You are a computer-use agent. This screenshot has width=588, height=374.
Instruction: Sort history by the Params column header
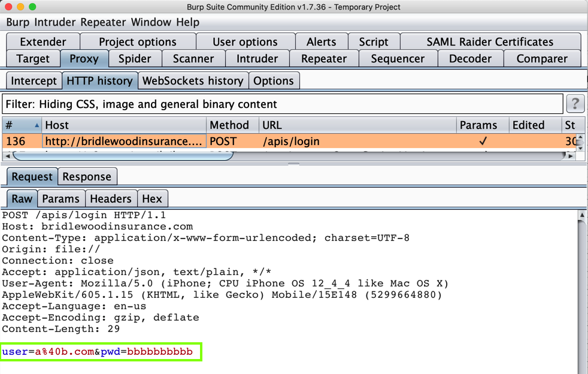tap(483, 125)
